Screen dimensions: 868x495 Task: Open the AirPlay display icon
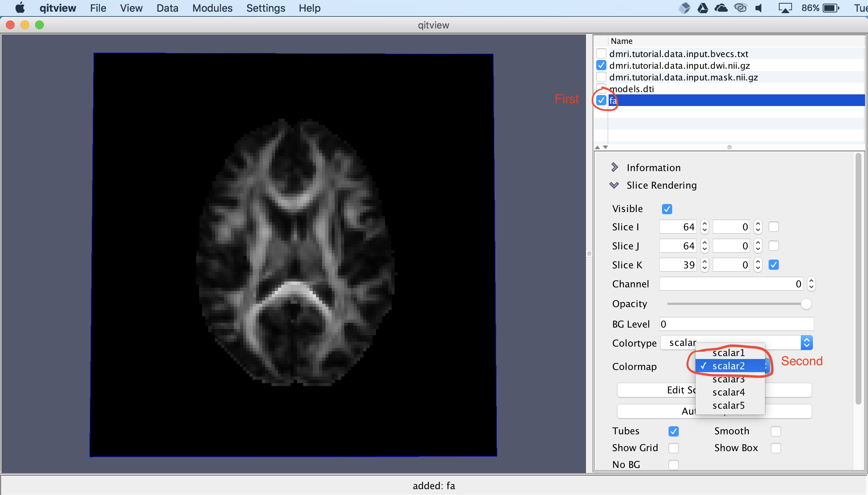click(785, 8)
